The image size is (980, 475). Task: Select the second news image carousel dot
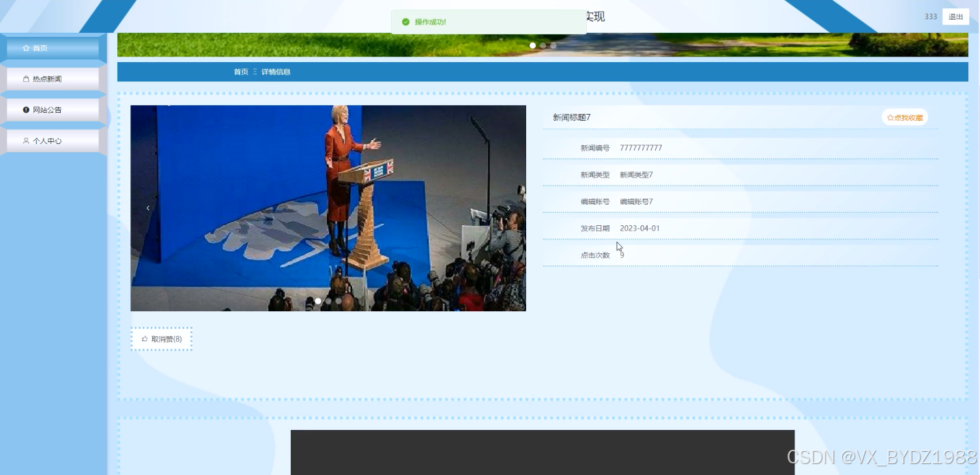click(328, 301)
